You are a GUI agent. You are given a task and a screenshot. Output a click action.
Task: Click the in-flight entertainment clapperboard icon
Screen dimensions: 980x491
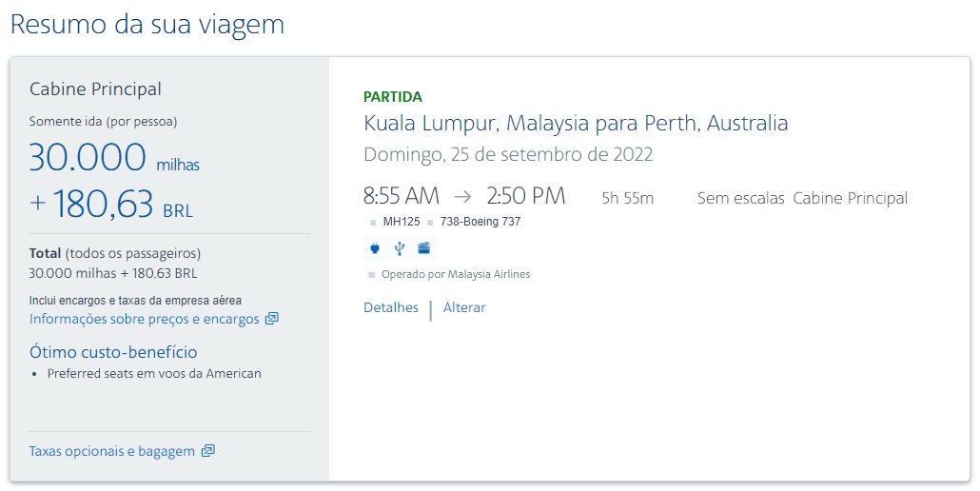423,248
